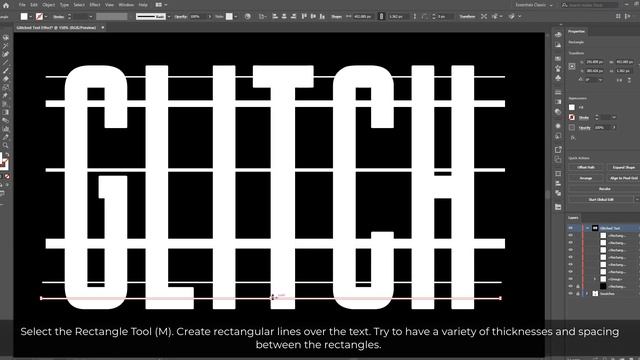The width and height of the screenshot is (640, 360).
Task: Click the Isolate Selected Object icon in control bar
Action: coord(484,16)
